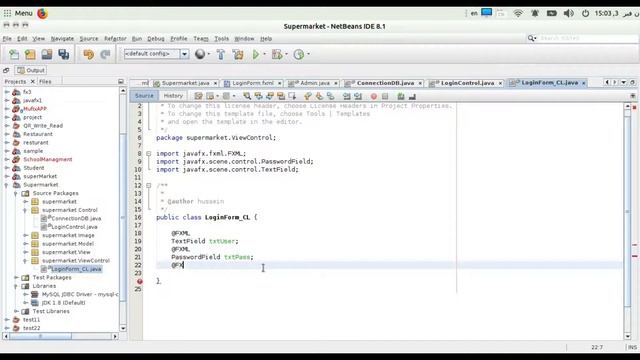Expand the supermarket.Model package
Viewport: 640px width, 360px height.
(x=26, y=244)
